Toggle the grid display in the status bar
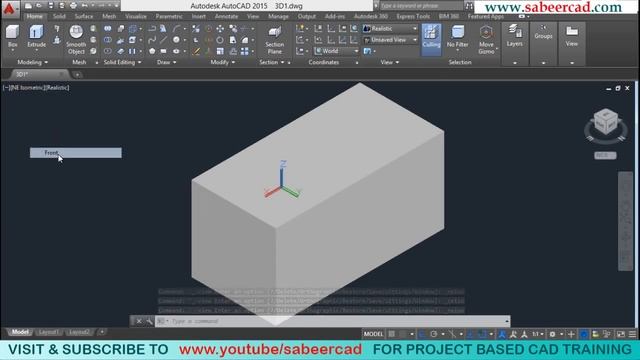640x360 pixels. pyautogui.click(x=392, y=334)
